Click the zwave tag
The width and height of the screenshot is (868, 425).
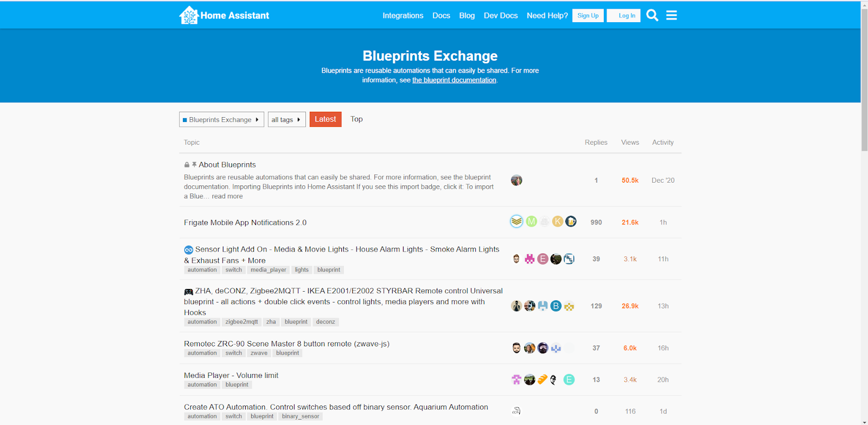pyautogui.click(x=259, y=353)
